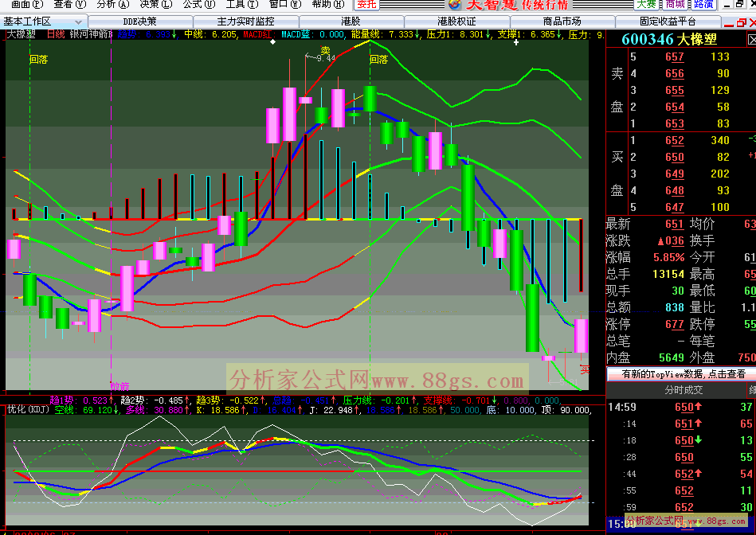Click the white diamond marker atop chart
Screen dimensions: 756x535
[273, 42]
